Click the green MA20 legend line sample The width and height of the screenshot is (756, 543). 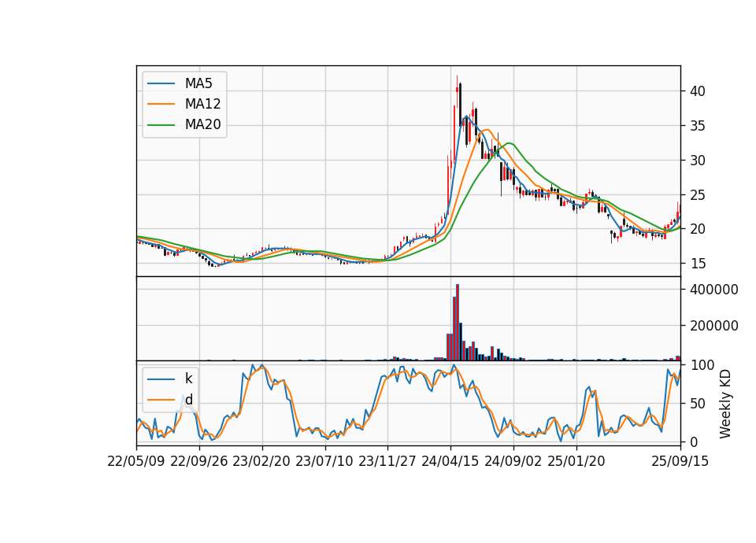(x=161, y=125)
